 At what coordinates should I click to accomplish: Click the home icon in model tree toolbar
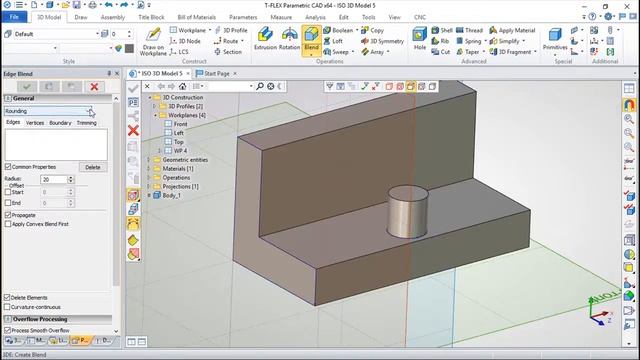click(x=182, y=86)
